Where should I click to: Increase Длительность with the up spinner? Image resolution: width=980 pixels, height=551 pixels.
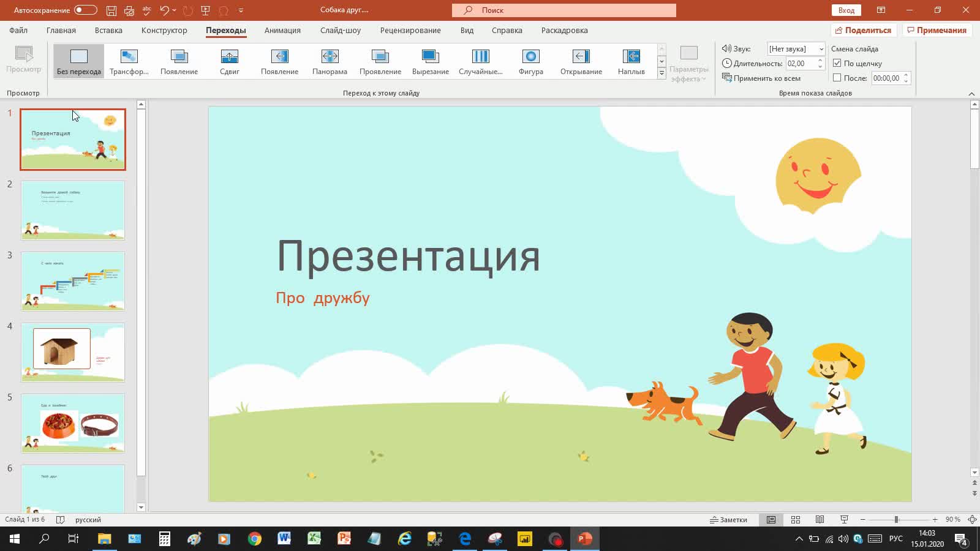[x=820, y=60]
